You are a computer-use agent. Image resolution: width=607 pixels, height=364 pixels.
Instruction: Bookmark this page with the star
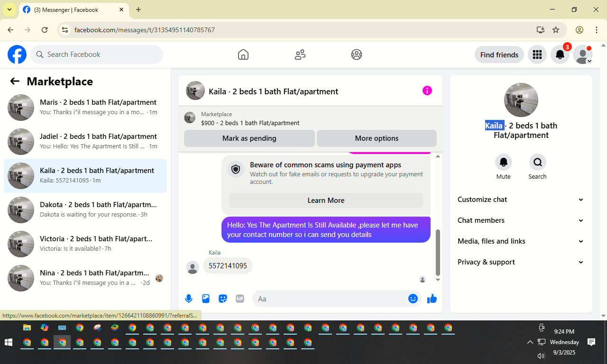tap(556, 30)
